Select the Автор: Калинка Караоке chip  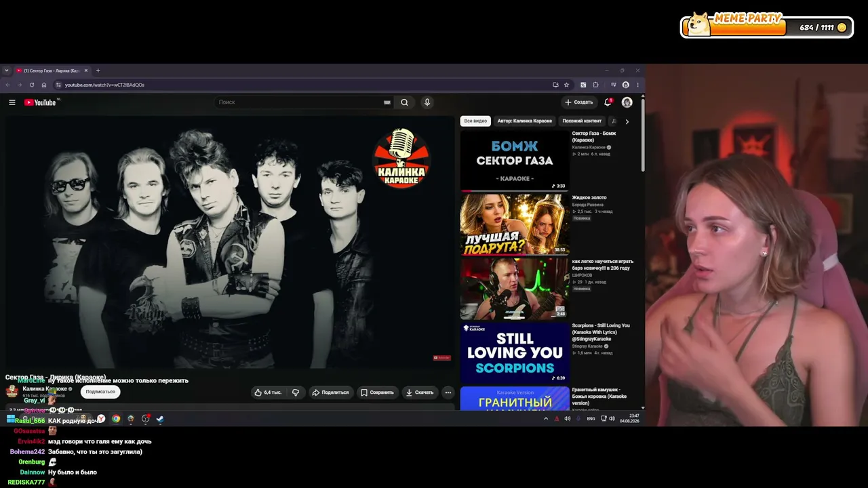pyautogui.click(x=525, y=121)
